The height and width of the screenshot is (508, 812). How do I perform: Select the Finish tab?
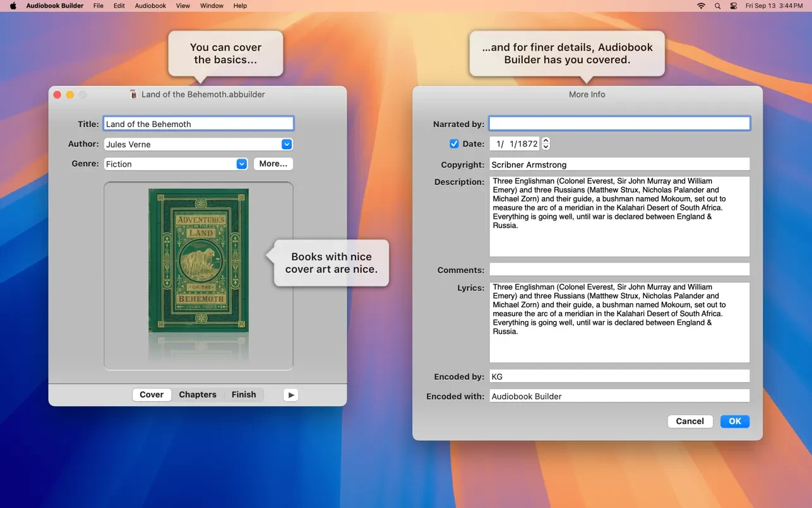(244, 394)
